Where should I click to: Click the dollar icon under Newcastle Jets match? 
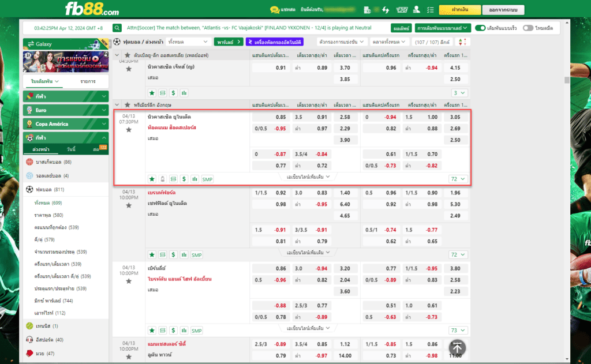point(173,93)
